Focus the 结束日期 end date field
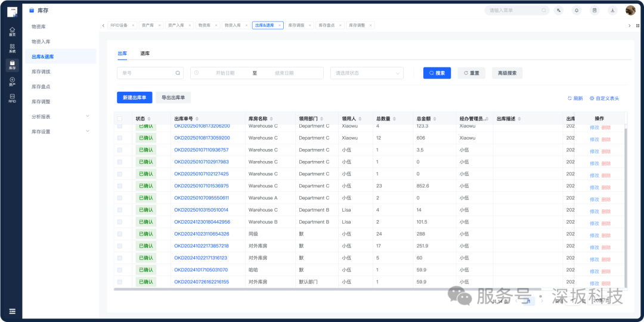Viewport: 644px width, 322px height. 284,73
